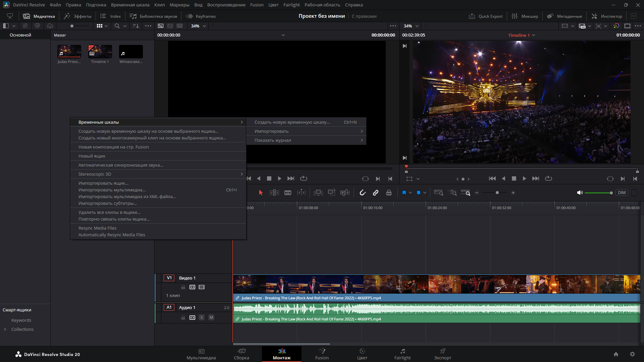This screenshot has width=644, height=362.
Task: Click the plus zoom-in icon on timeline
Action: pos(513,193)
